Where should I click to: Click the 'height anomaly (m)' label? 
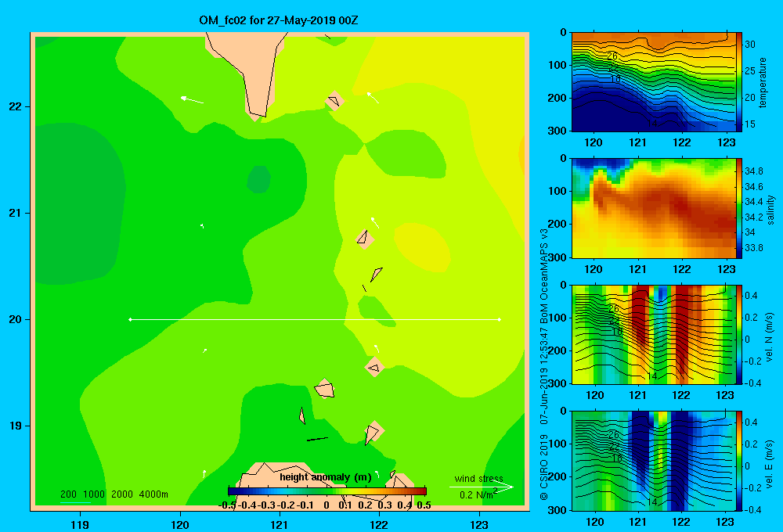(x=325, y=477)
